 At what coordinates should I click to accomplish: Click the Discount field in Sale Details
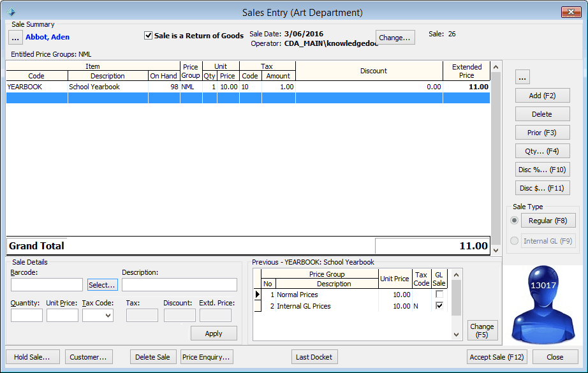tap(180, 315)
